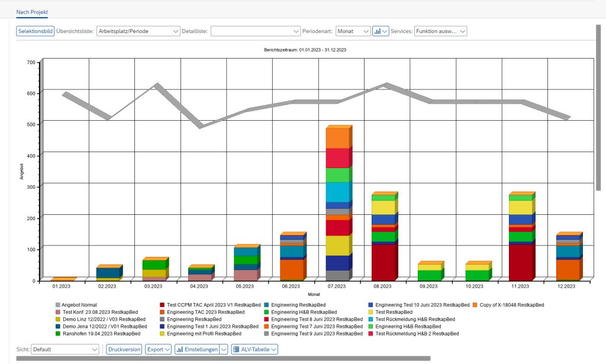Open the Periodenart Monat dropdown

click(x=353, y=31)
